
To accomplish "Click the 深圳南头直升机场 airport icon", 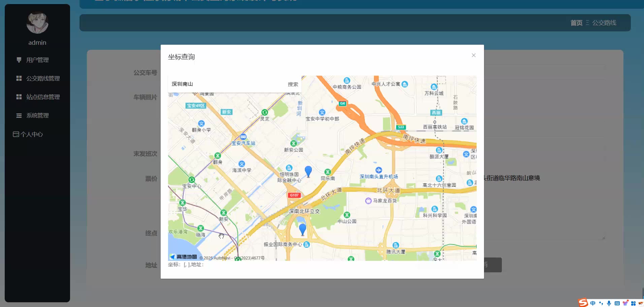I will (379, 170).
